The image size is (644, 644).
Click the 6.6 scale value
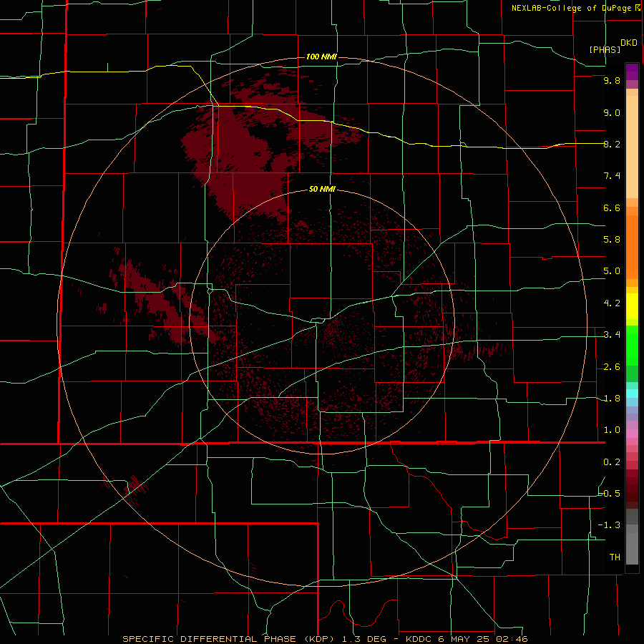[x=612, y=208]
